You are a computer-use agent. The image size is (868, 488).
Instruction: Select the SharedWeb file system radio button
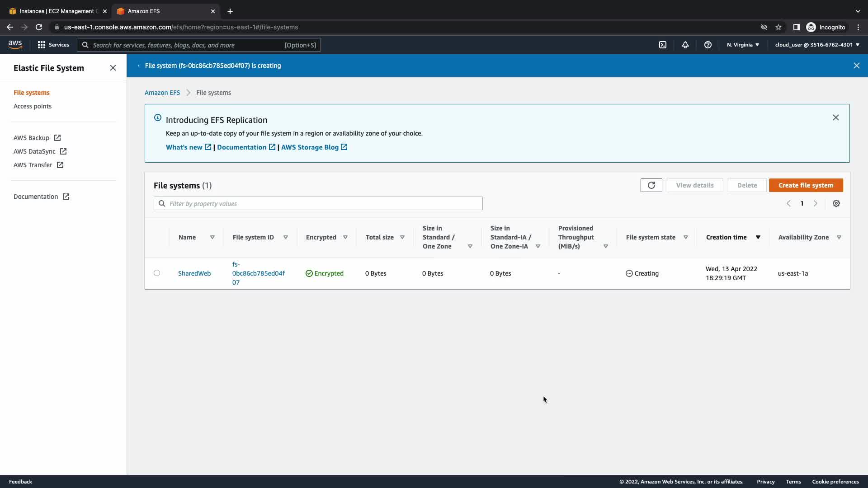coord(157,273)
